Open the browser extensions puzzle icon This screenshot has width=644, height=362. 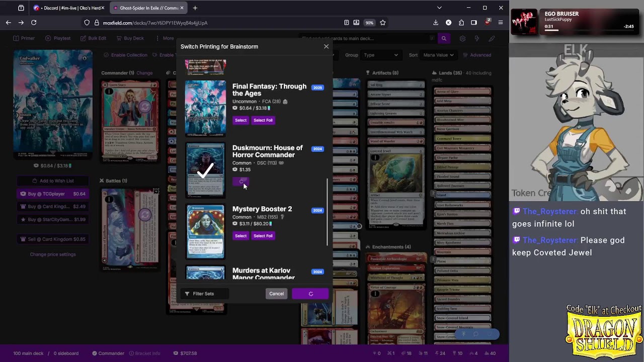click(461, 23)
